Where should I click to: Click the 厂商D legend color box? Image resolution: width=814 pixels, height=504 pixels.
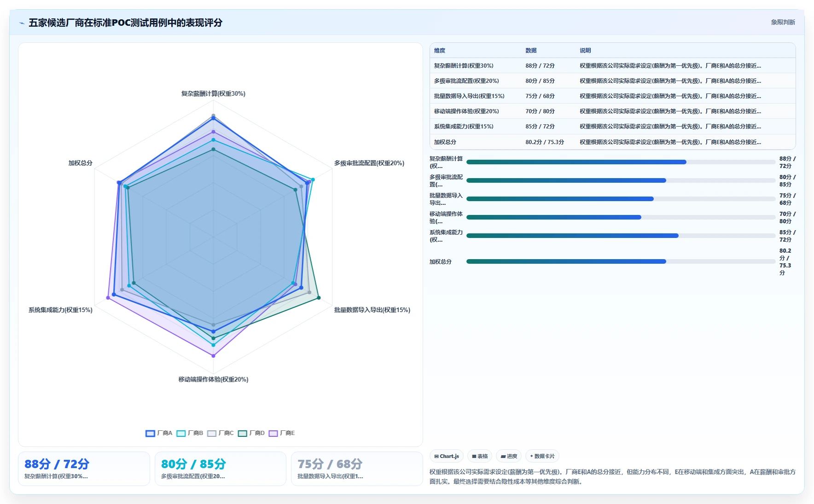[x=242, y=433]
